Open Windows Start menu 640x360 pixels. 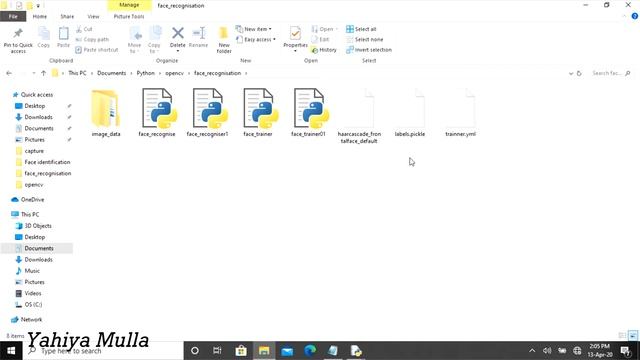point(11,351)
